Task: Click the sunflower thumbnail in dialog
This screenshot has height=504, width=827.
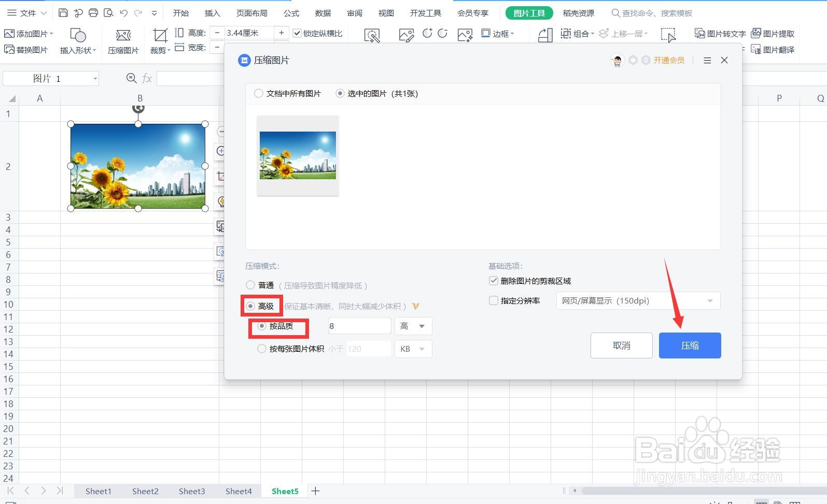Action: point(298,155)
